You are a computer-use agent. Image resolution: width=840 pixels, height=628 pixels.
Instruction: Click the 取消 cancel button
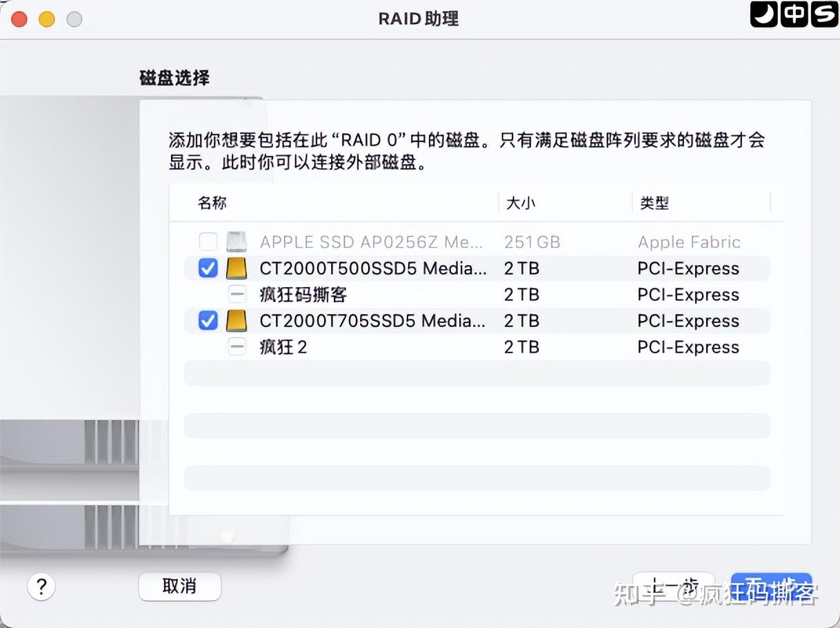179,587
